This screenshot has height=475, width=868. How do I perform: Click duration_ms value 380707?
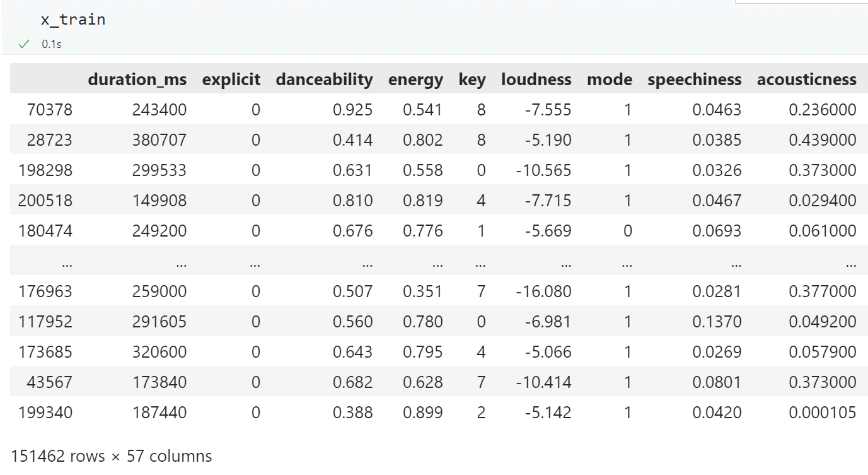[159, 140]
